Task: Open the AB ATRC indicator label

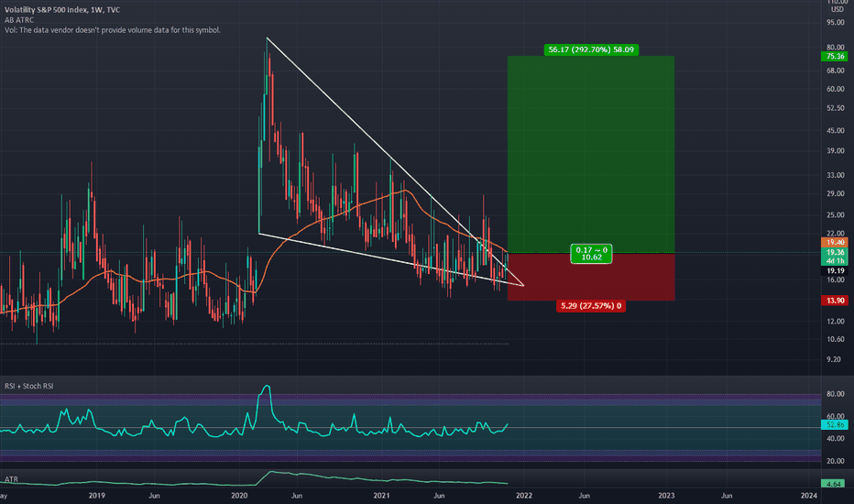Action: (x=19, y=20)
